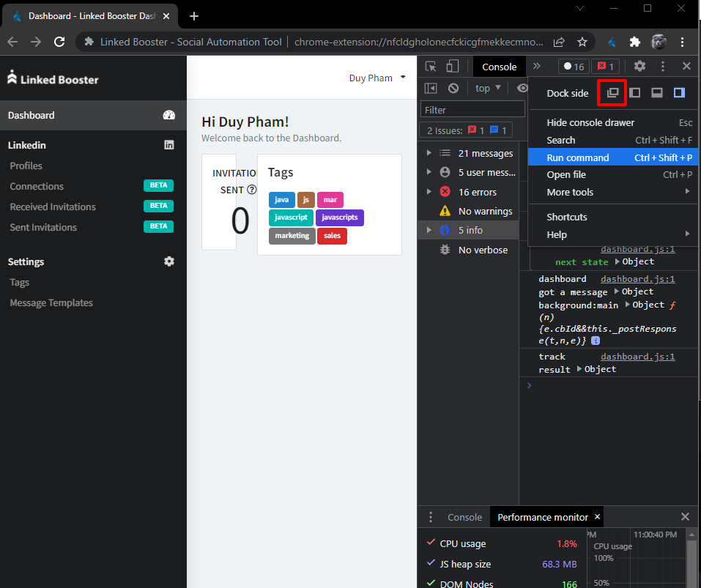
Task: Open a new browser tab
Action: pos(194,16)
